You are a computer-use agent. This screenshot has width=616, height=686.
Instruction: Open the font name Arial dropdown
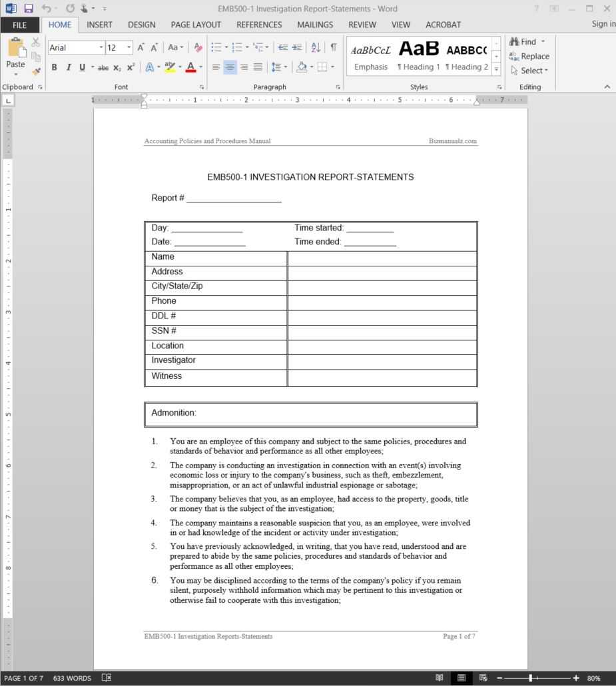pos(101,47)
